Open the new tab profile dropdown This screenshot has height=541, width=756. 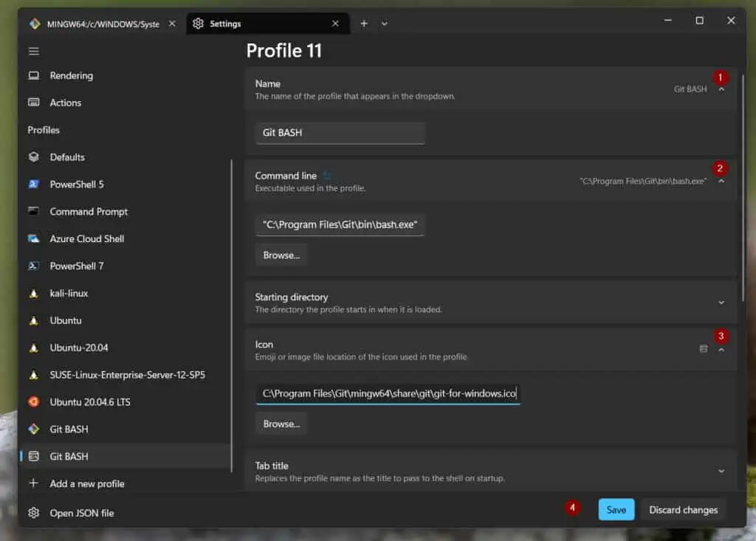pyautogui.click(x=384, y=24)
